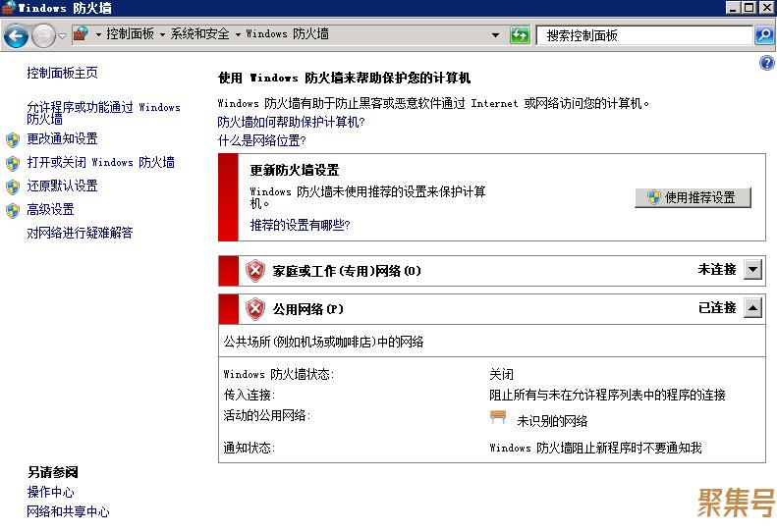Open help via the blue question mark icon
The image size is (777, 532).
point(767,63)
